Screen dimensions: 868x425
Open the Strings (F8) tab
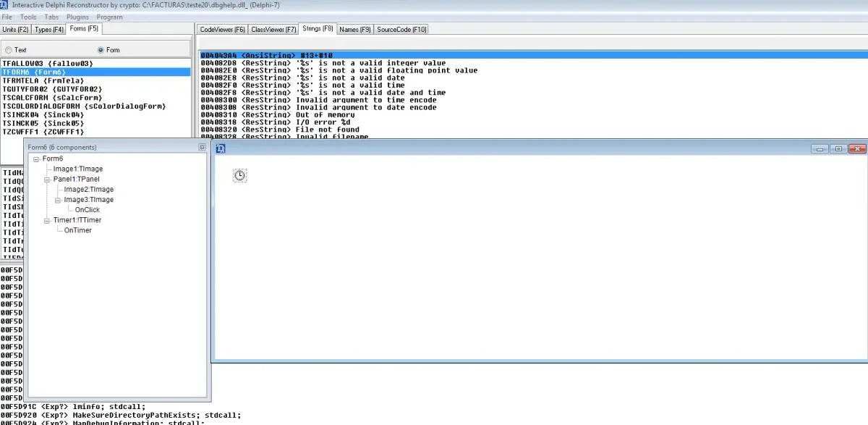(318, 29)
